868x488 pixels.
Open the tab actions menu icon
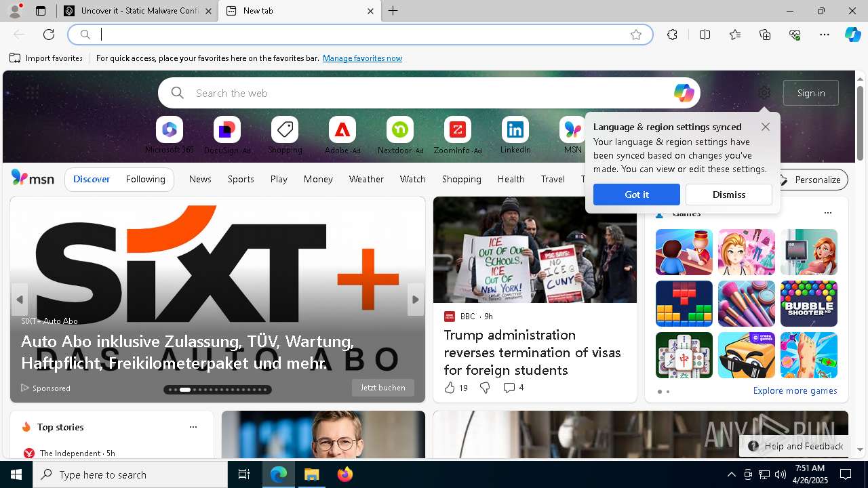41,11
